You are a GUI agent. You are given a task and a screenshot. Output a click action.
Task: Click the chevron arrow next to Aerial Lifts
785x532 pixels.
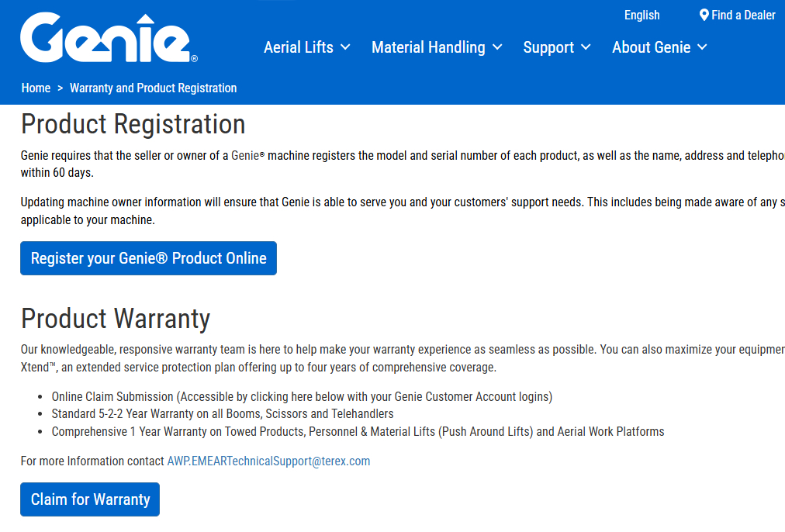[x=345, y=47]
